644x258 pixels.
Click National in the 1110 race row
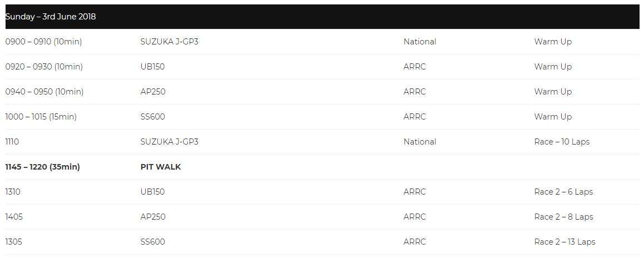pyautogui.click(x=420, y=142)
